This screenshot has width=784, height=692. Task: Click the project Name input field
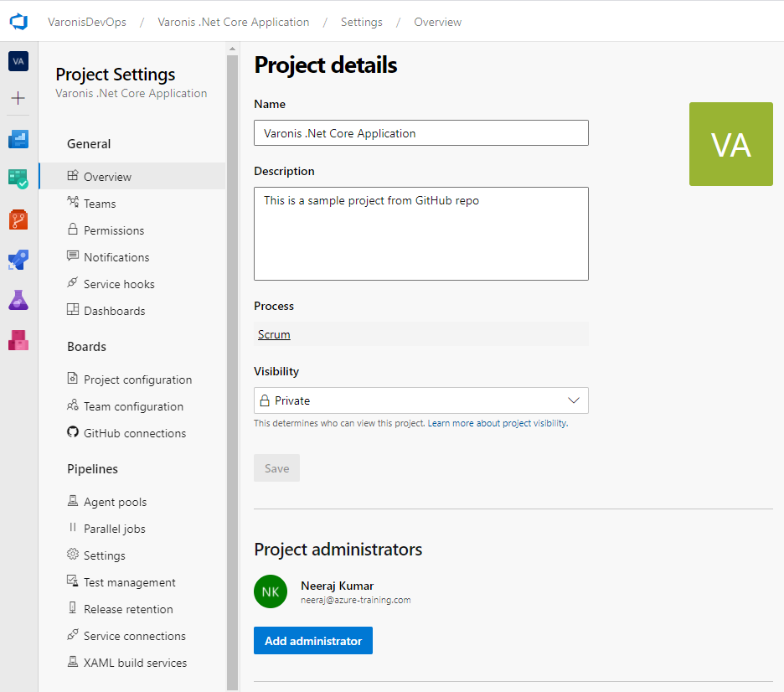pos(421,133)
